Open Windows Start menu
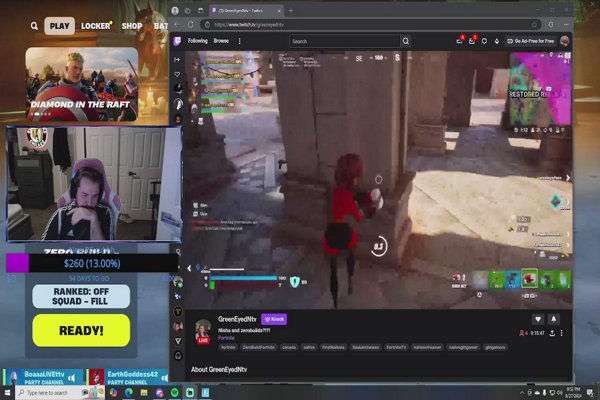This screenshot has height=400, width=600. click(7, 393)
